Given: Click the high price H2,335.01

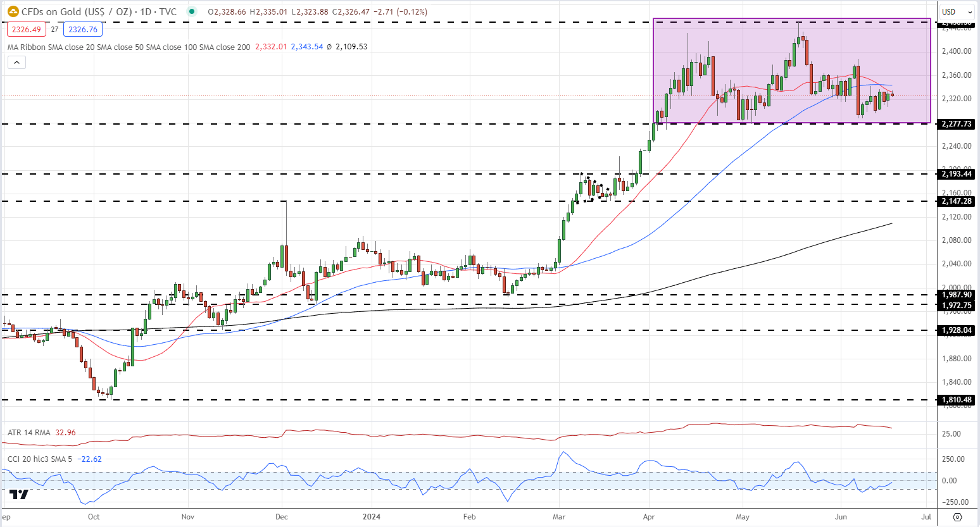Looking at the screenshot, I should click(269, 11).
